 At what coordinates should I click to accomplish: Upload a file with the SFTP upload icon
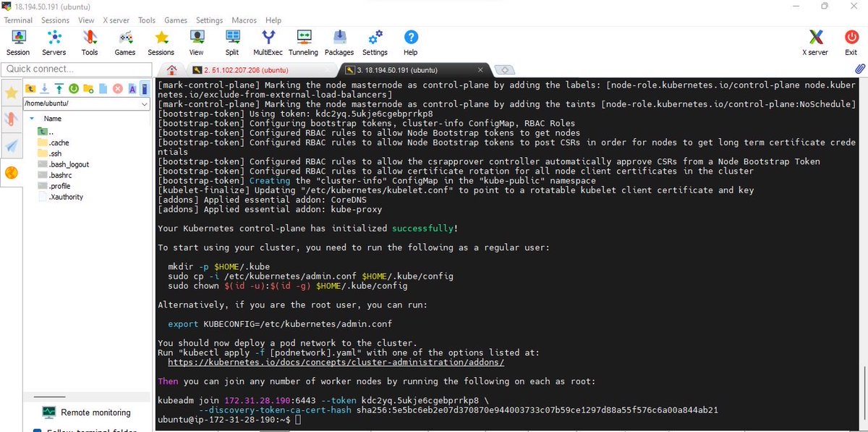(x=59, y=88)
